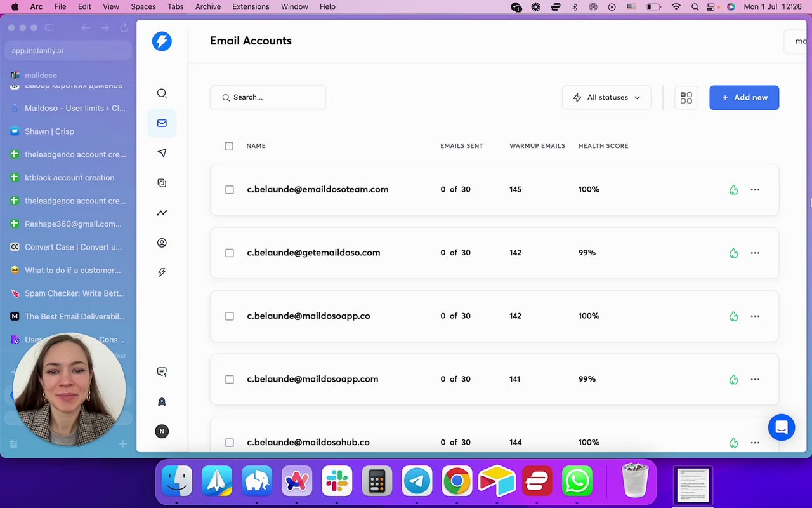Open more options for c.belaunde@maildosohub.co
The height and width of the screenshot is (508, 812).
click(755, 443)
